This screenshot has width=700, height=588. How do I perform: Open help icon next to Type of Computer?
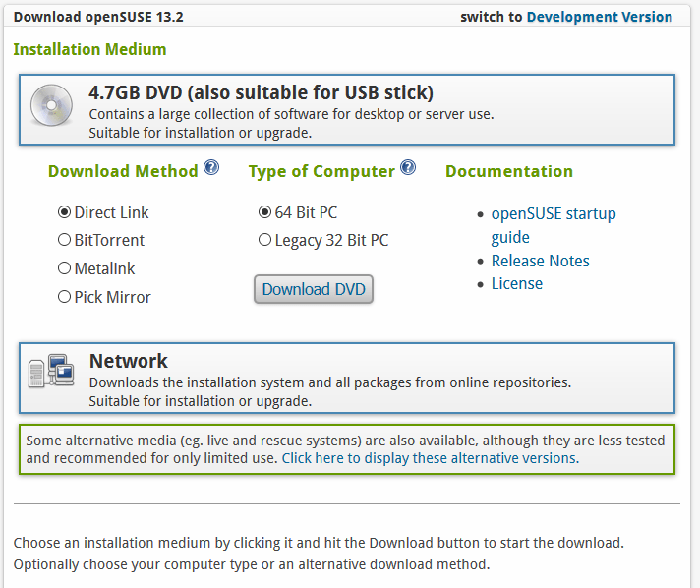(x=408, y=167)
